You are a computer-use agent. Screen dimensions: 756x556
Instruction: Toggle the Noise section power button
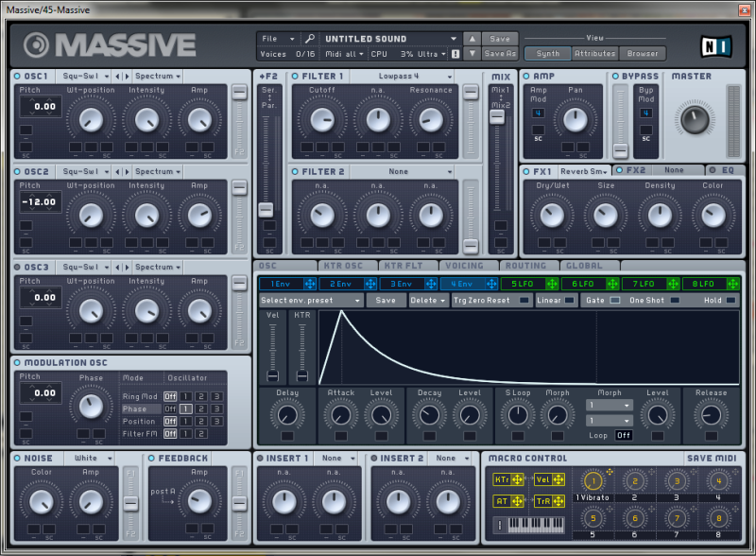point(17,459)
